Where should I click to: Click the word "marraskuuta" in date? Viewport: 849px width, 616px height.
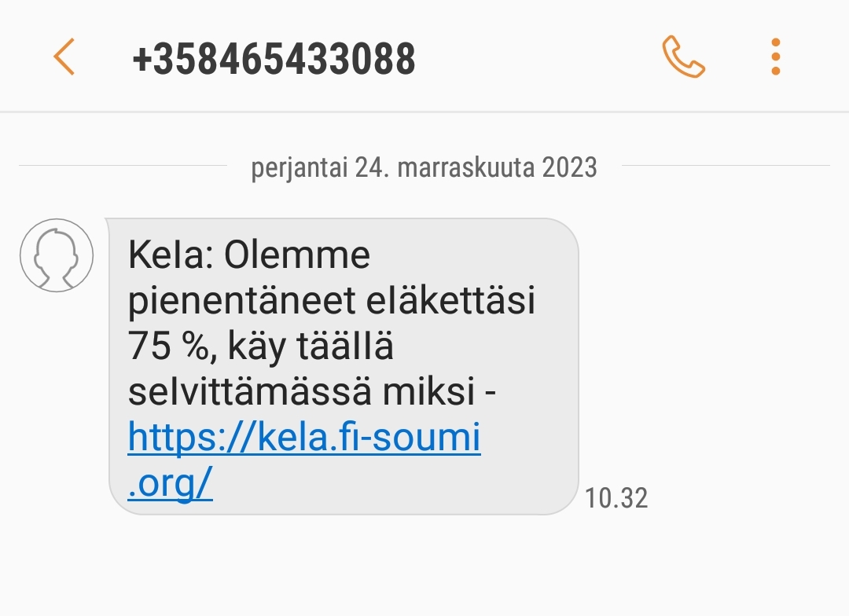click(x=465, y=167)
